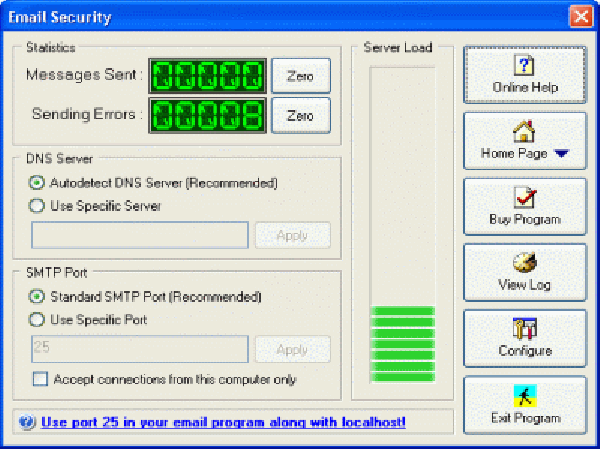Click the Online Help button label
The width and height of the screenshot is (600, 449).
pos(525,87)
